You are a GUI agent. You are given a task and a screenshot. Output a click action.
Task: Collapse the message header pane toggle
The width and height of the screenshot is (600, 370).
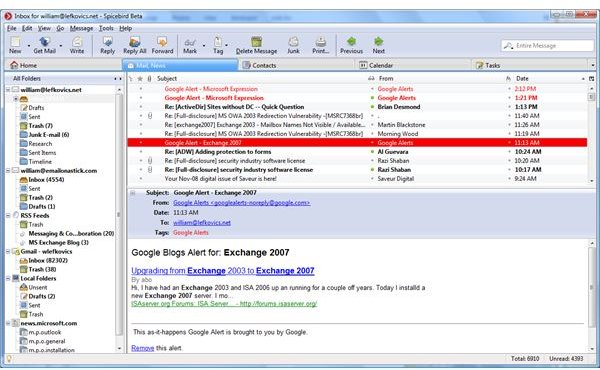[x=132, y=193]
